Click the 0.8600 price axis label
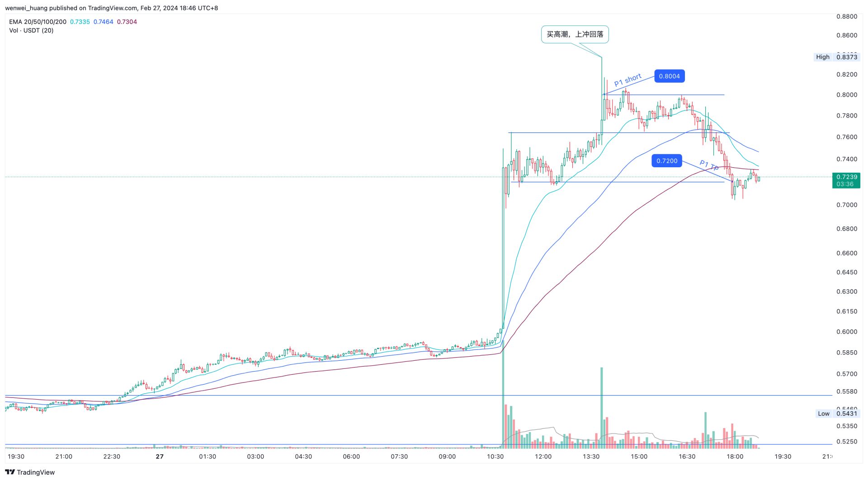The image size is (868, 481). point(847,35)
